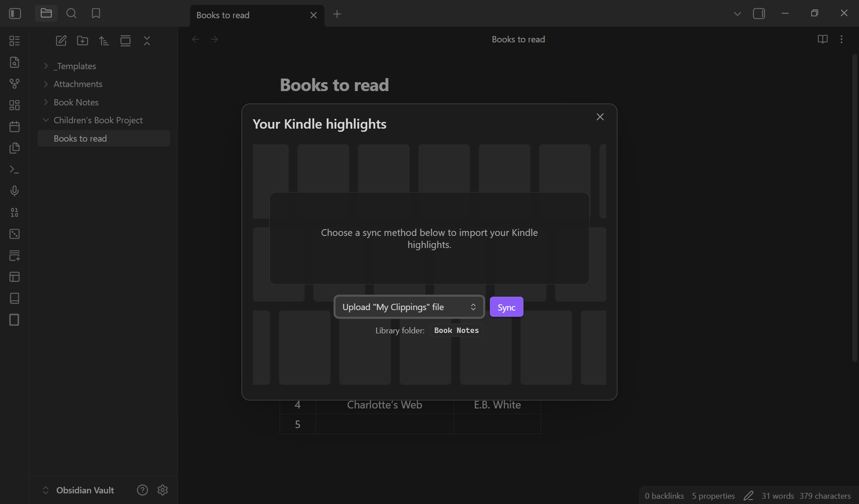Click the Books to read note title heading
The width and height of the screenshot is (859, 504).
pos(334,85)
